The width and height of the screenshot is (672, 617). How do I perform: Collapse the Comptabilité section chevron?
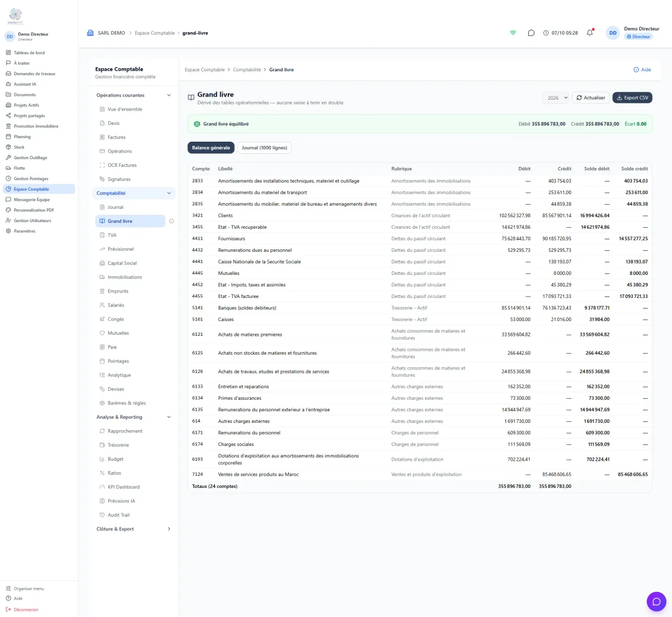pyautogui.click(x=169, y=193)
